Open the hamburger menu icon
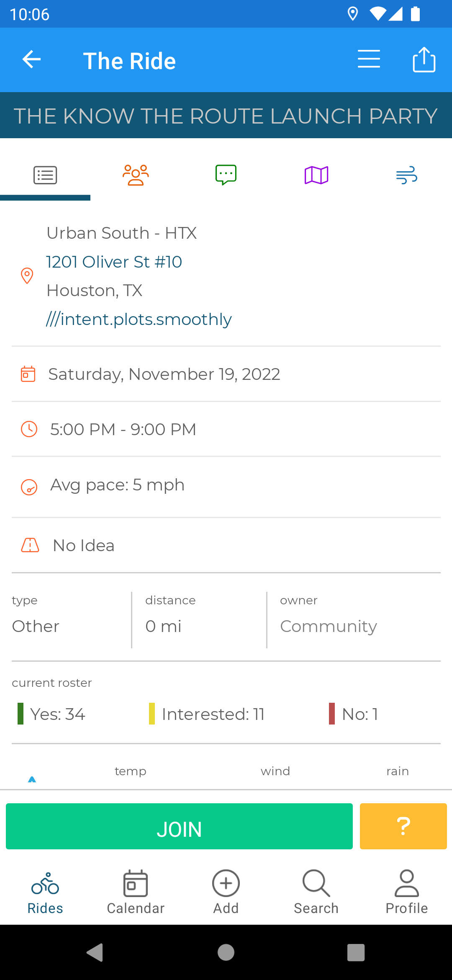Viewport: 452px width, 980px height. click(x=369, y=59)
